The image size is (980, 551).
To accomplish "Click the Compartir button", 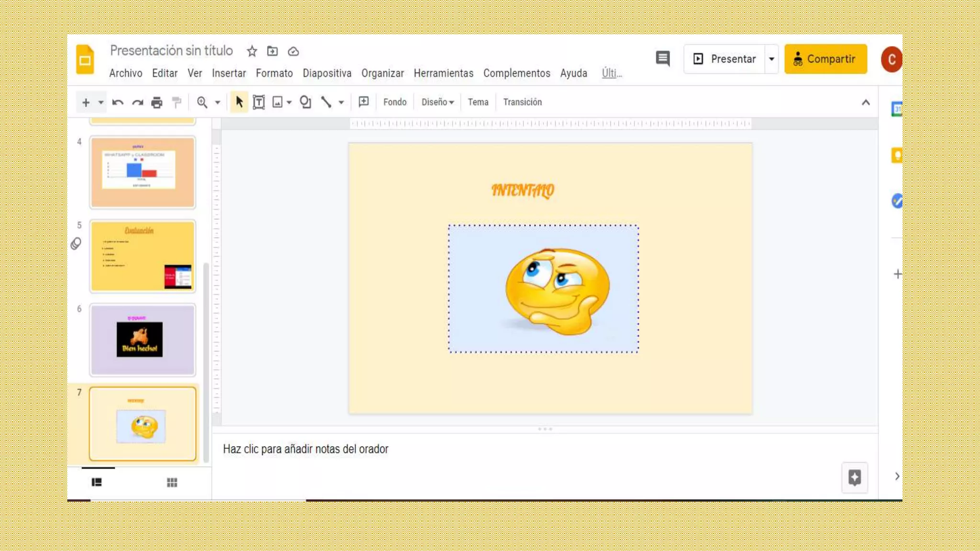I will tap(825, 59).
